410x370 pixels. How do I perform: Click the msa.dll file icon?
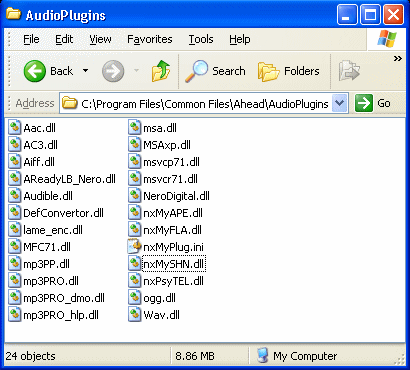[x=134, y=128]
